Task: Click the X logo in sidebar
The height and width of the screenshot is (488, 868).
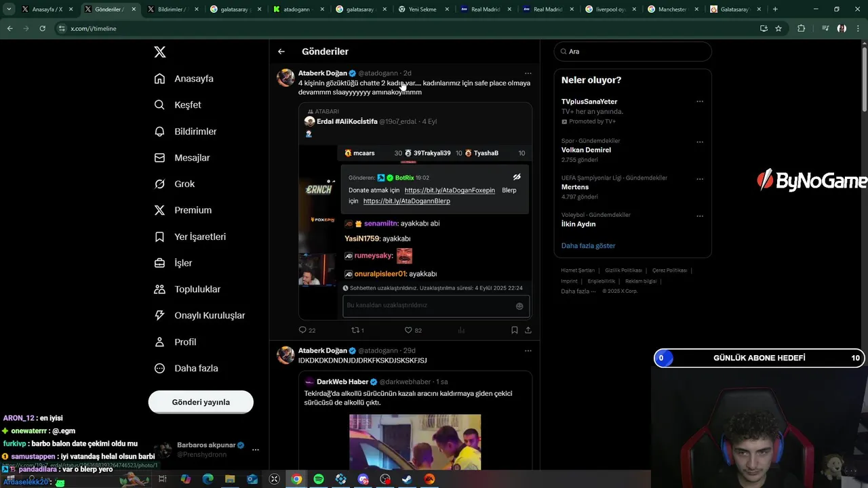Action: point(159,52)
